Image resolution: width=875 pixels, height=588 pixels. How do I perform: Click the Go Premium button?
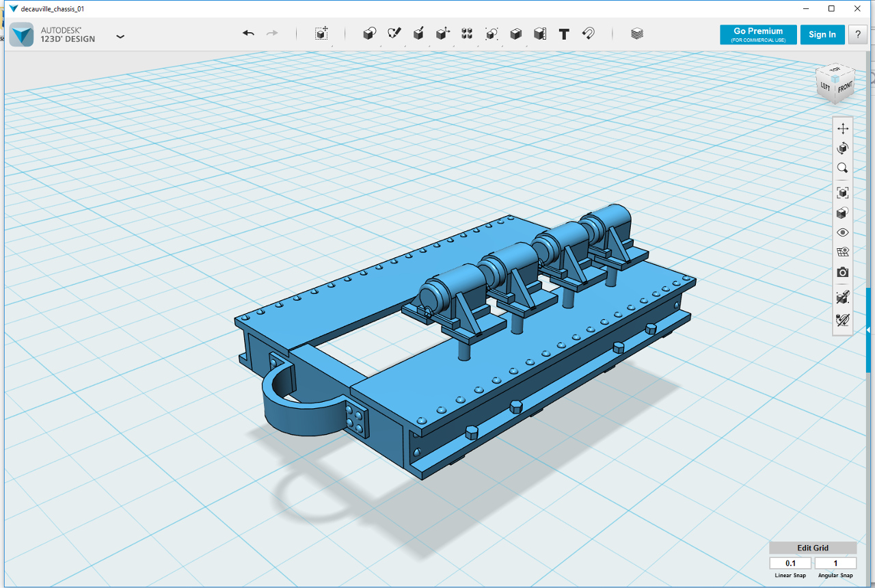point(758,35)
